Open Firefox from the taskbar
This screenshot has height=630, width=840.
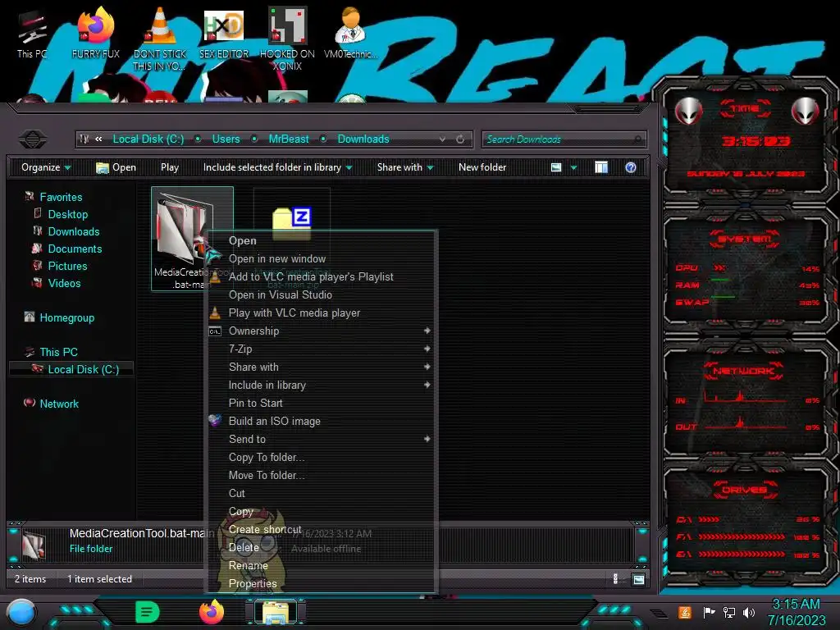[x=212, y=612]
